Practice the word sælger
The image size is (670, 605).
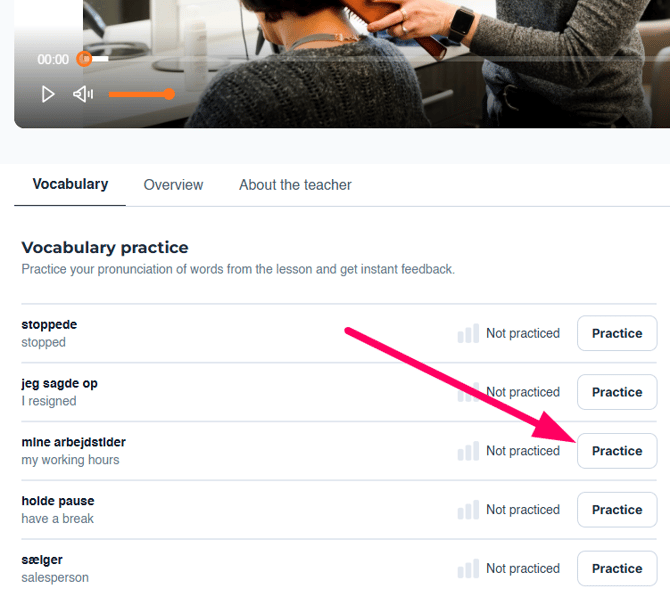coord(616,568)
